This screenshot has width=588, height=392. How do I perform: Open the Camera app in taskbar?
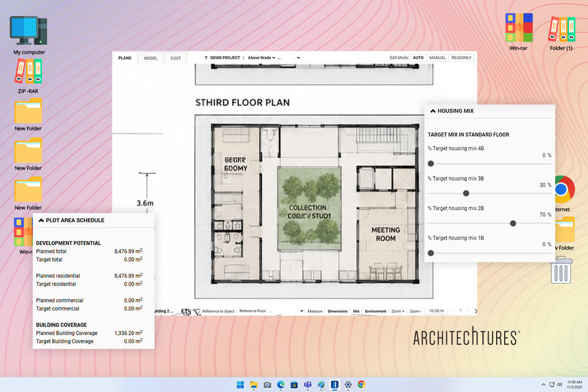[268, 385]
